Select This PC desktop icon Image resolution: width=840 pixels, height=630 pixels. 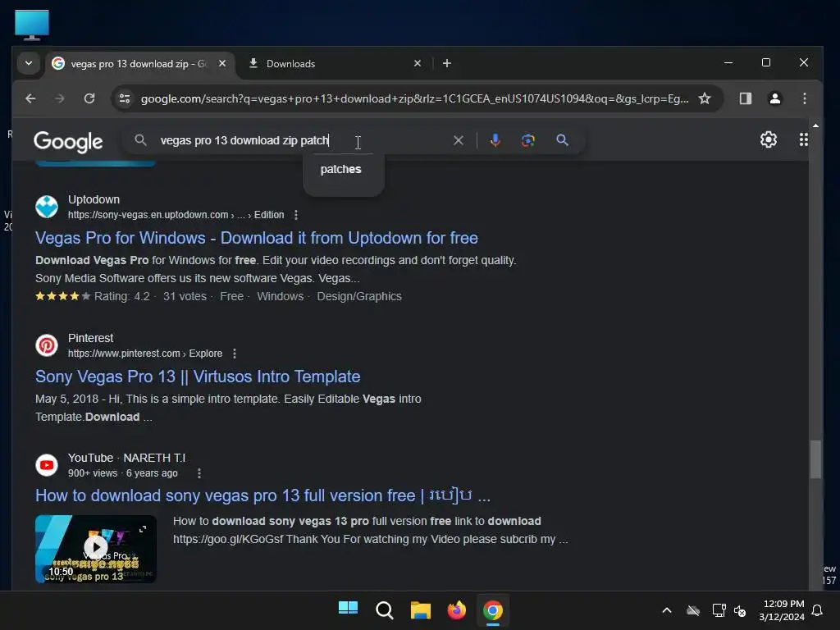click(x=32, y=25)
